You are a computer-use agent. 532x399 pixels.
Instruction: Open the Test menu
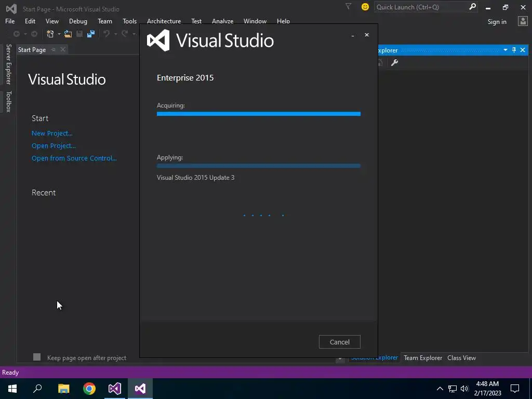click(196, 21)
